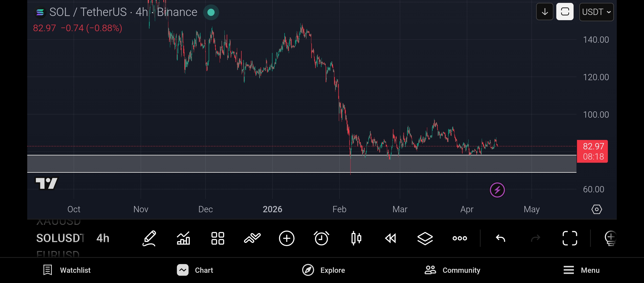Tap the 2026 label on time axis
644x283 pixels.
pos(273,209)
